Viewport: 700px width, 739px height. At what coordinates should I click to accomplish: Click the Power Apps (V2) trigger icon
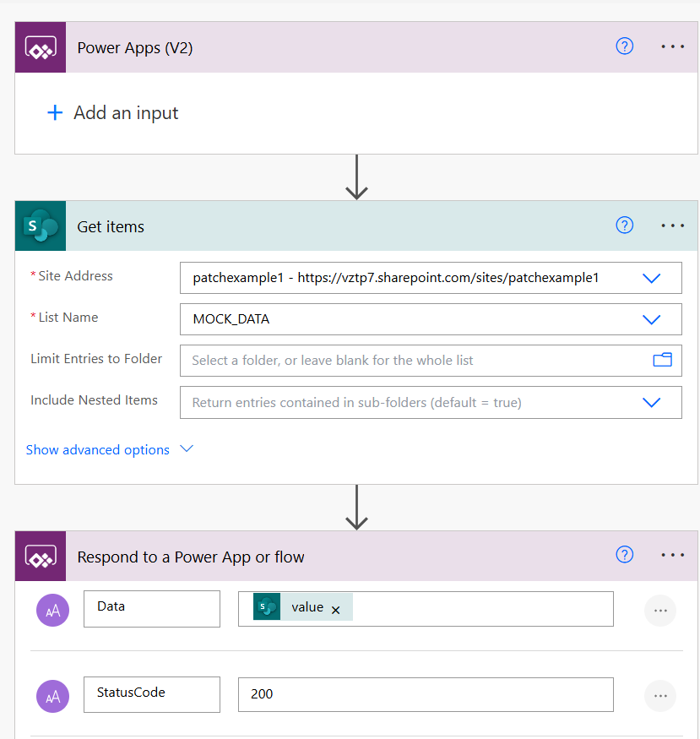[x=41, y=47]
